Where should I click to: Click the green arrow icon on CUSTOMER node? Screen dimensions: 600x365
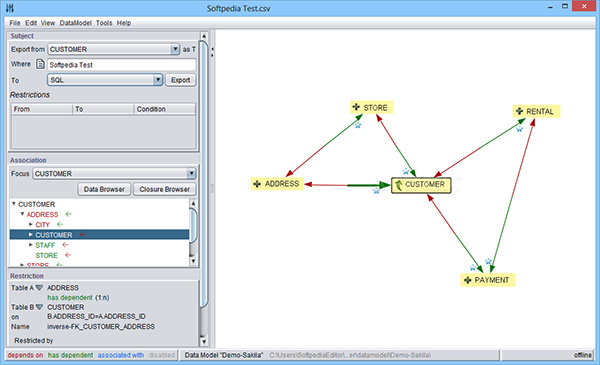tap(398, 185)
